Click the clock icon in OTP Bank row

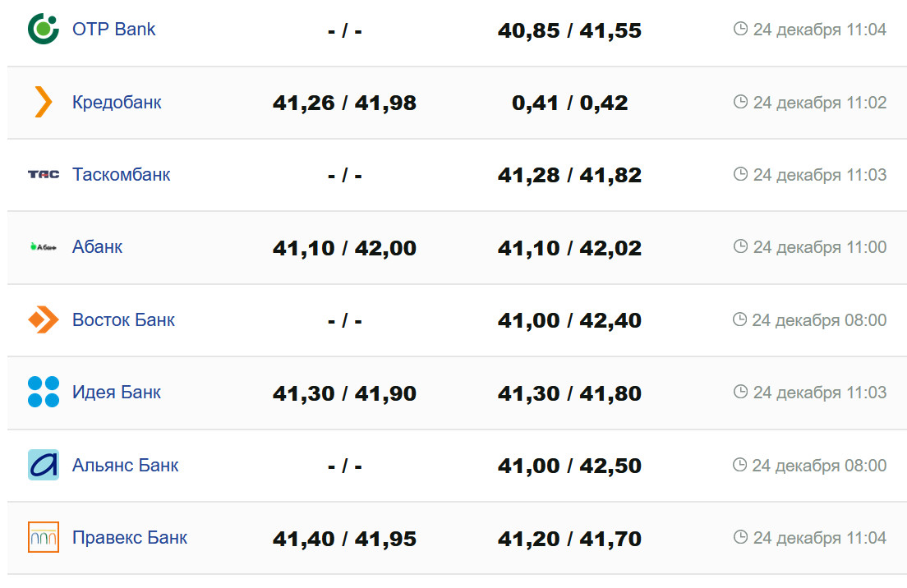[740, 30]
